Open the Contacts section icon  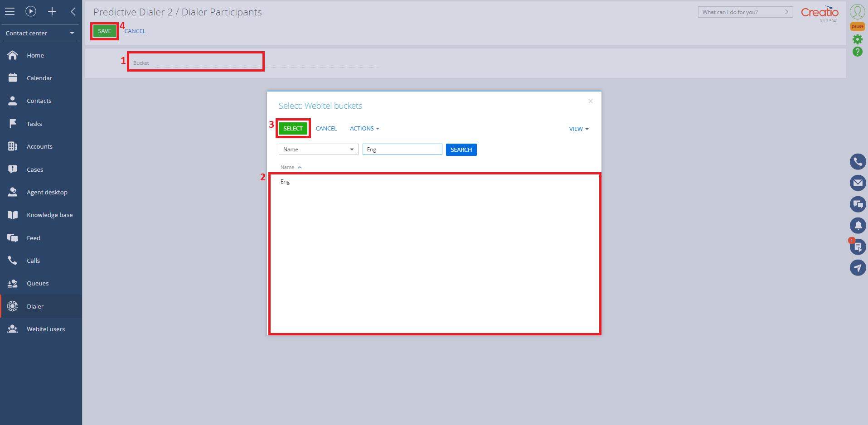pyautogui.click(x=13, y=101)
